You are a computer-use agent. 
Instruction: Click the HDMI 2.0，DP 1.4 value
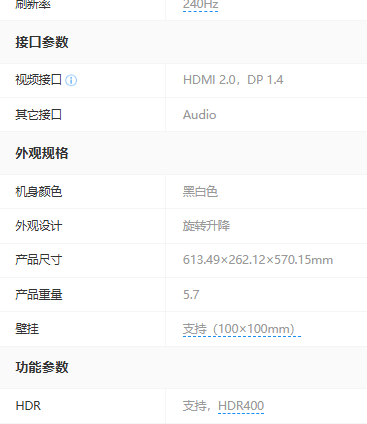point(233,80)
